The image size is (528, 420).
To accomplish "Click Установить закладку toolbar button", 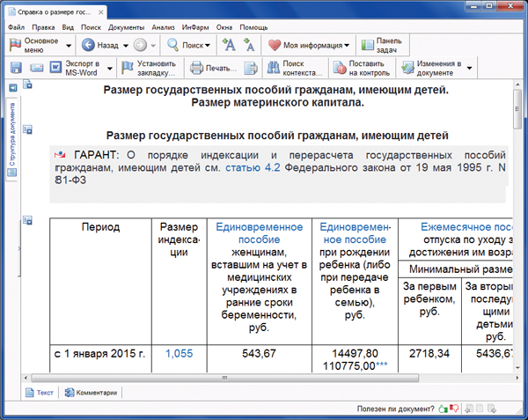I will tap(149, 68).
